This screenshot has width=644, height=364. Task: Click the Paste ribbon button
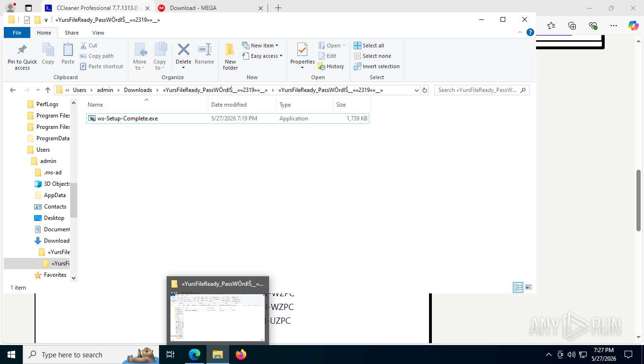pos(68,54)
